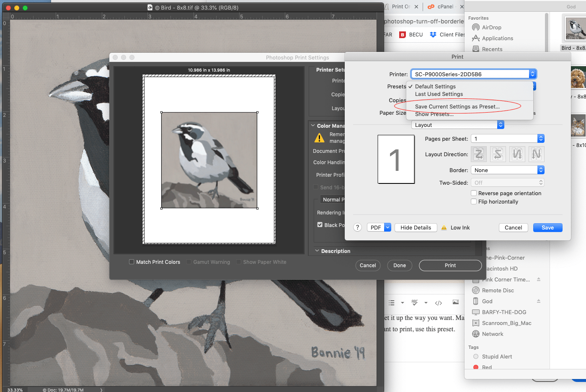Enable Match Print Colors
The width and height of the screenshot is (586, 392).
point(131,262)
